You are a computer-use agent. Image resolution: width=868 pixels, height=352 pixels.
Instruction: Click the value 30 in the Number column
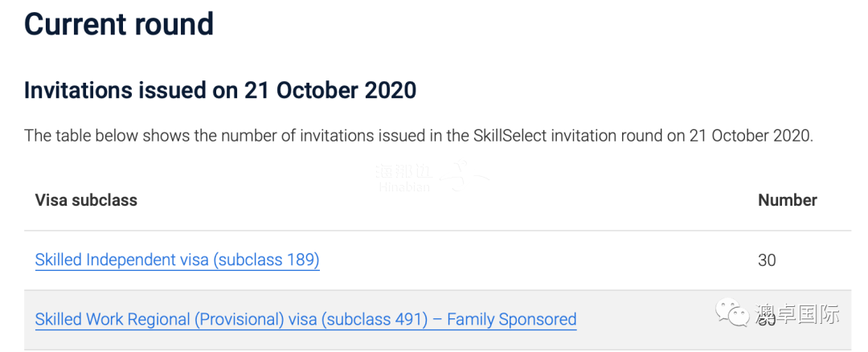coord(767,260)
